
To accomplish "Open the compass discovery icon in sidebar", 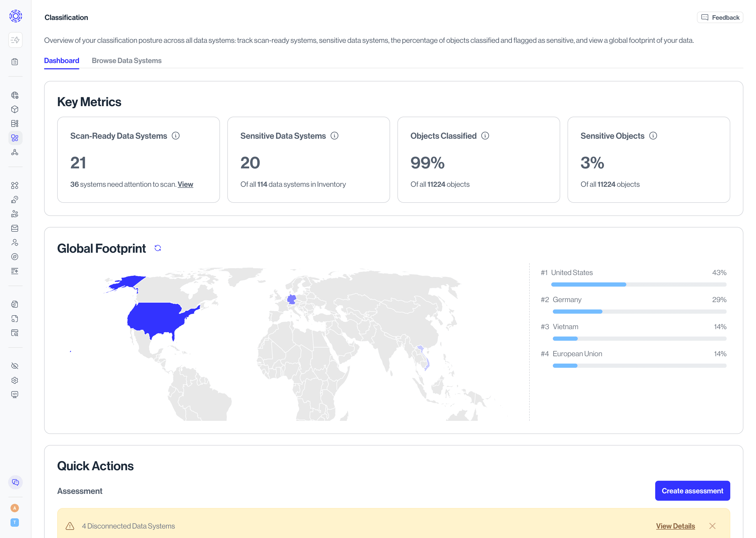I will tap(15, 256).
